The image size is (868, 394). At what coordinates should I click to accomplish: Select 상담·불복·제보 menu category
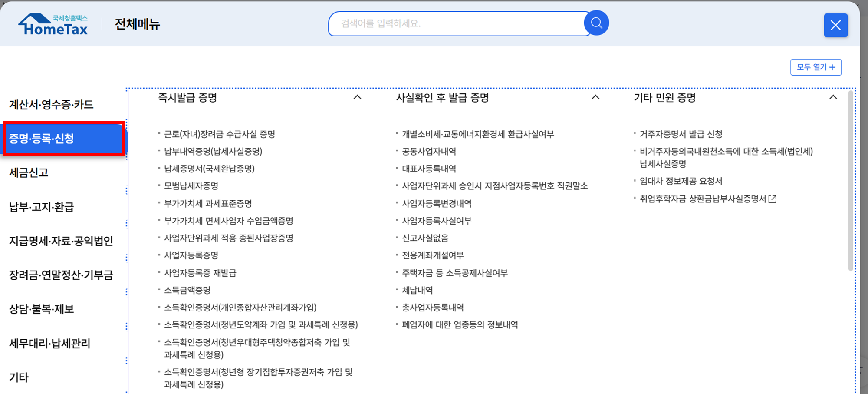[x=42, y=309]
